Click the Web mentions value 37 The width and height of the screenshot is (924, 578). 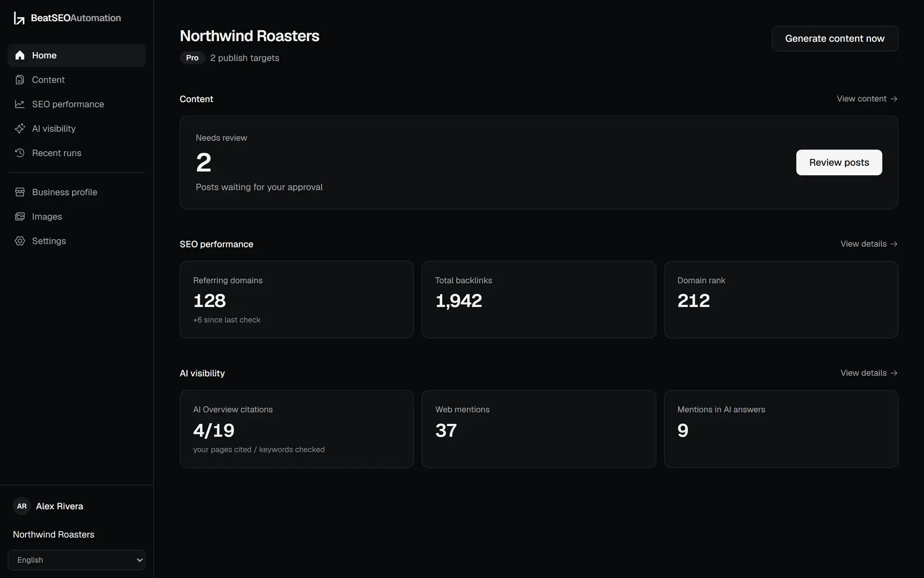(446, 430)
